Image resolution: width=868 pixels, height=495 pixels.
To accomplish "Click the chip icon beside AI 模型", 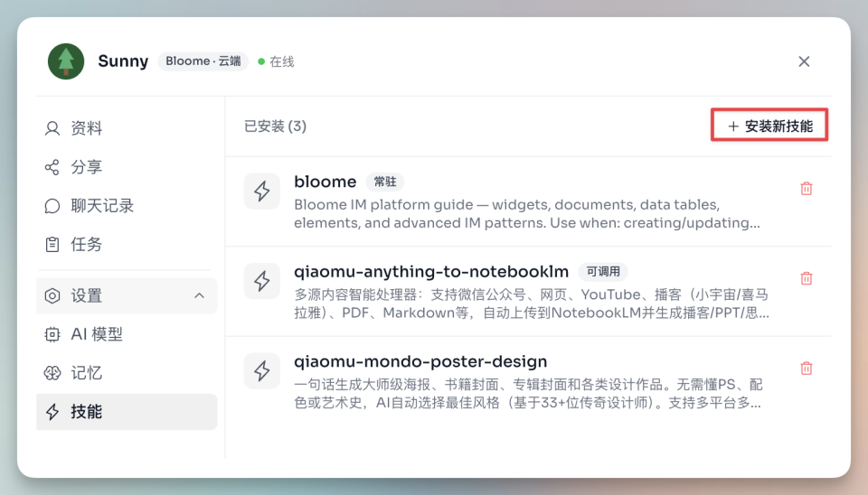I will tap(52, 334).
